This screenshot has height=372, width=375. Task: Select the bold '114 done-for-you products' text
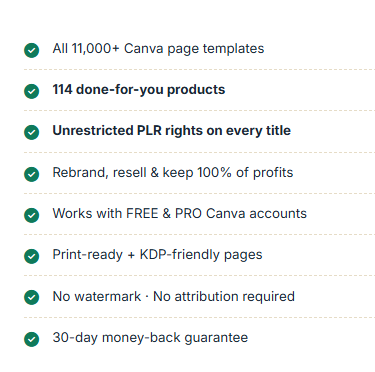point(139,90)
